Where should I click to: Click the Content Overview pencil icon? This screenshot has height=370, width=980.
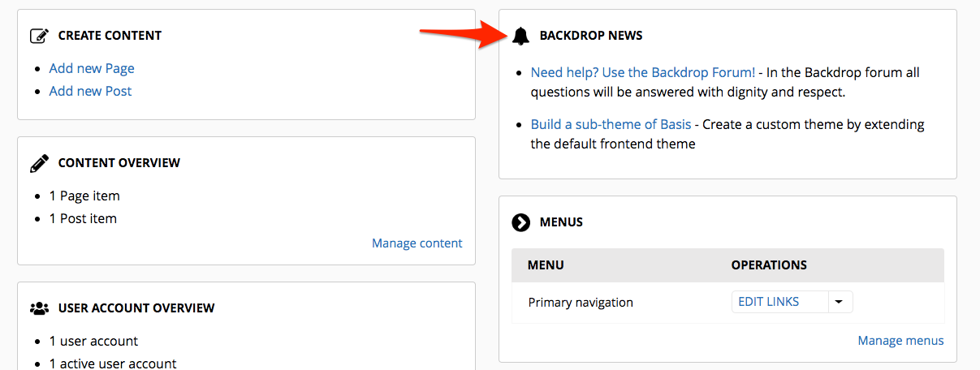39,163
